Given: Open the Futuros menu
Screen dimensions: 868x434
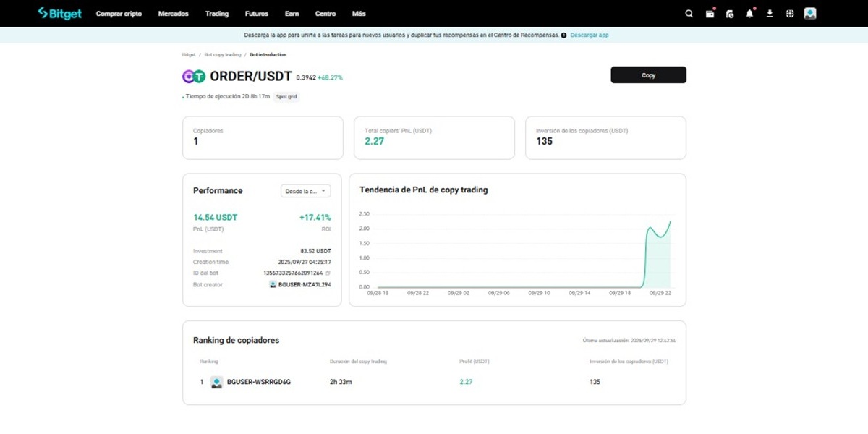Looking at the screenshot, I should [x=256, y=14].
